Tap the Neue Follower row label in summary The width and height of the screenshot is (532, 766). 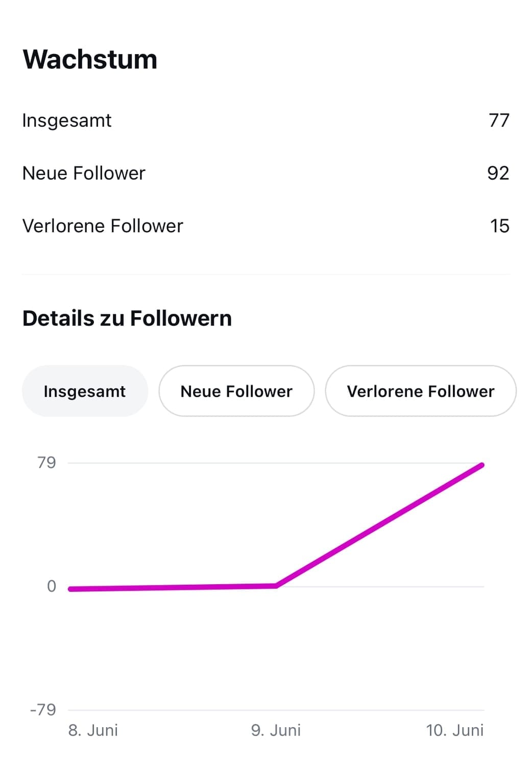[84, 173]
